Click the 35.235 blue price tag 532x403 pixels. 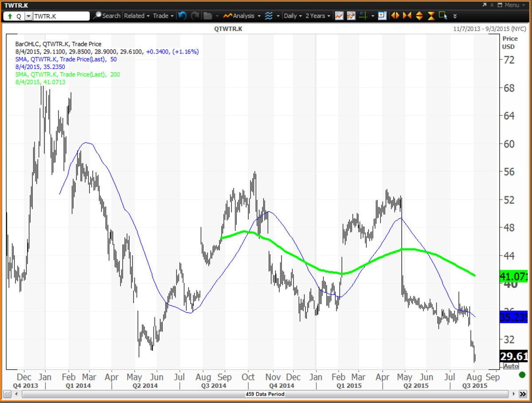pos(513,317)
